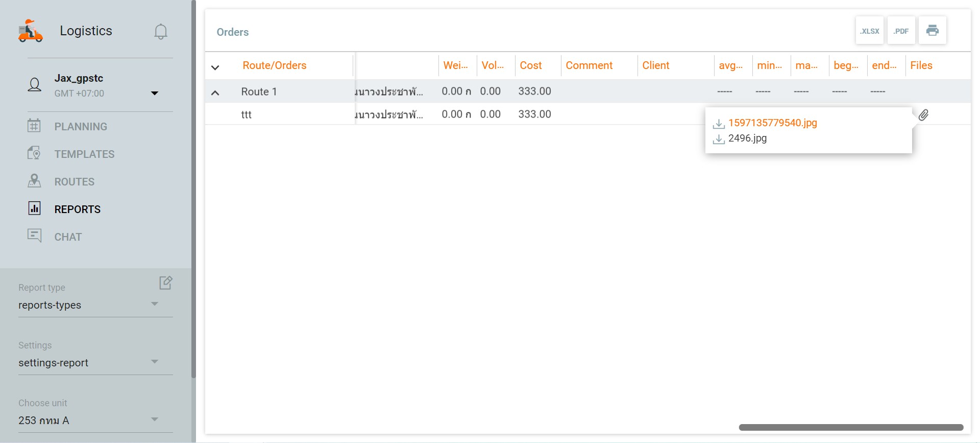This screenshot has height=443, width=980.
Task: Click the paperclip attachment icon
Action: click(x=923, y=115)
